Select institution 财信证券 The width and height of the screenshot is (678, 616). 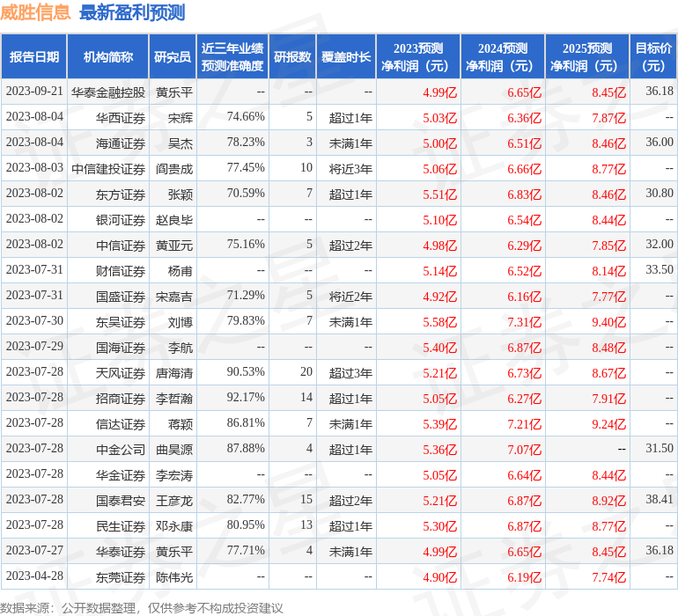121,271
